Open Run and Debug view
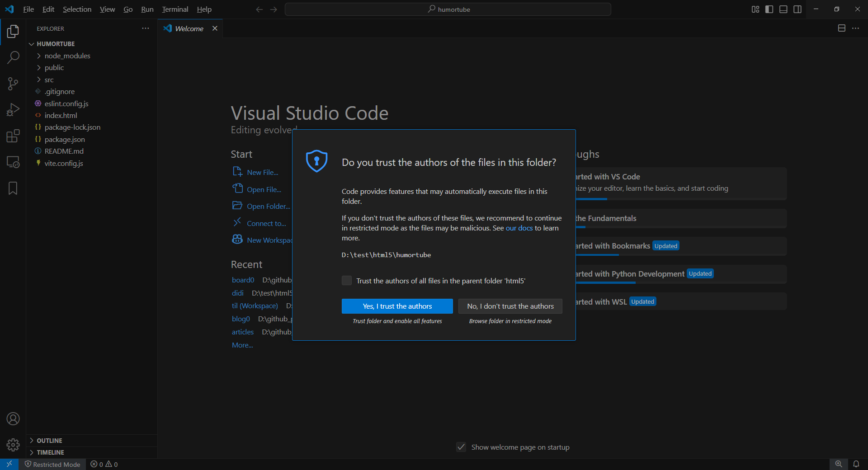 pos(13,110)
